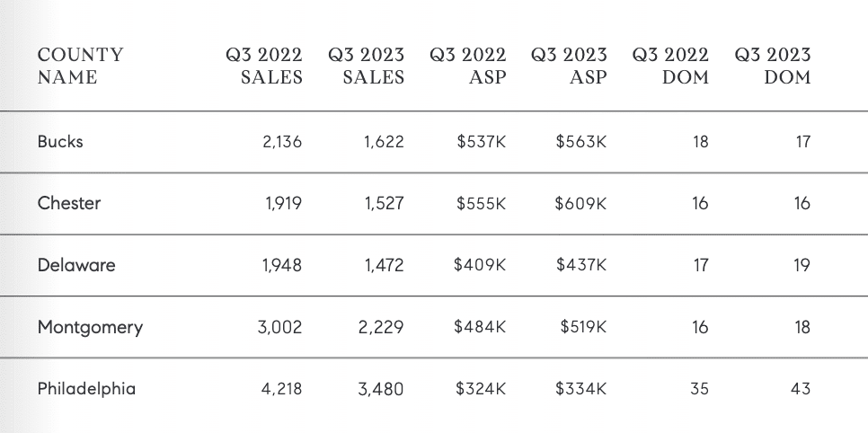Select the Q3 2022 DOM header
This screenshot has height=433, width=868.
pyautogui.click(x=670, y=66)
